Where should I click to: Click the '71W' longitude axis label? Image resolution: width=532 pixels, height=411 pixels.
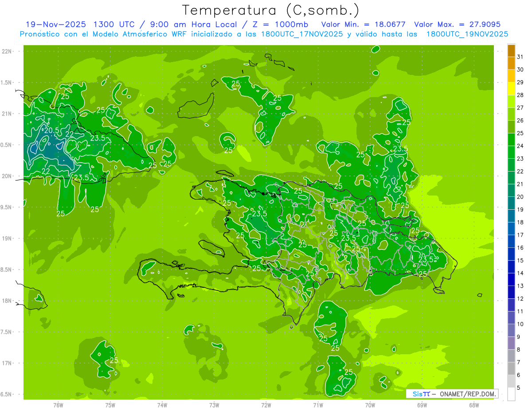(x=318, y=405)
